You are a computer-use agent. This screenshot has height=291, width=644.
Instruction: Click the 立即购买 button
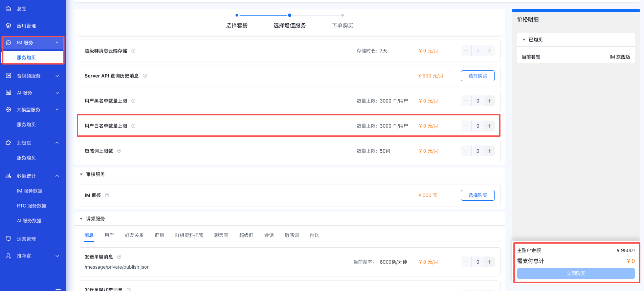[x=576, y=273]
